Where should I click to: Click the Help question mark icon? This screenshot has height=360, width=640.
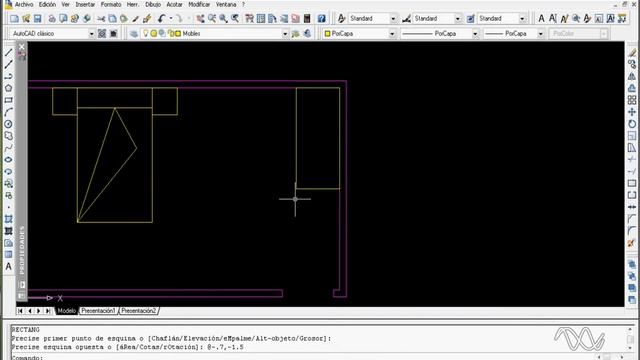coord(322,18)
